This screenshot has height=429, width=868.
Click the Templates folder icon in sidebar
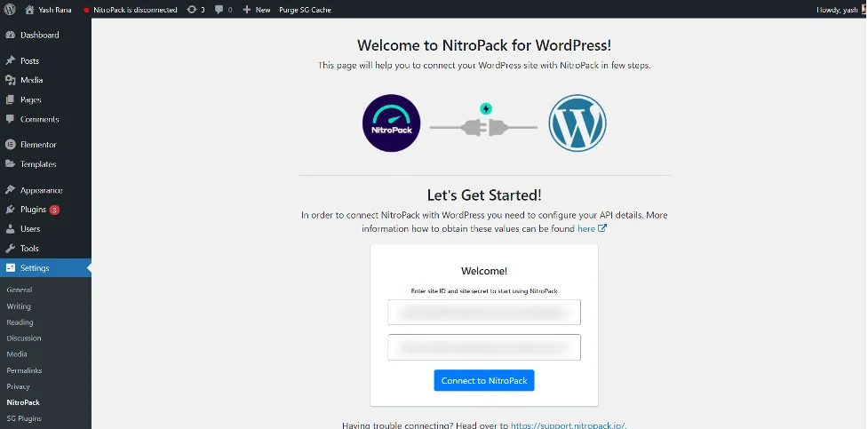(x=10, y=163)
